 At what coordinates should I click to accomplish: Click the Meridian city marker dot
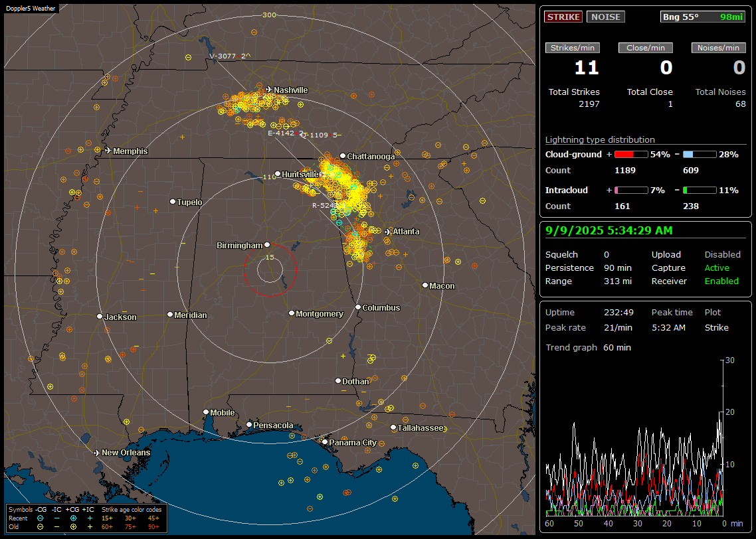click(x=169, y=315)
